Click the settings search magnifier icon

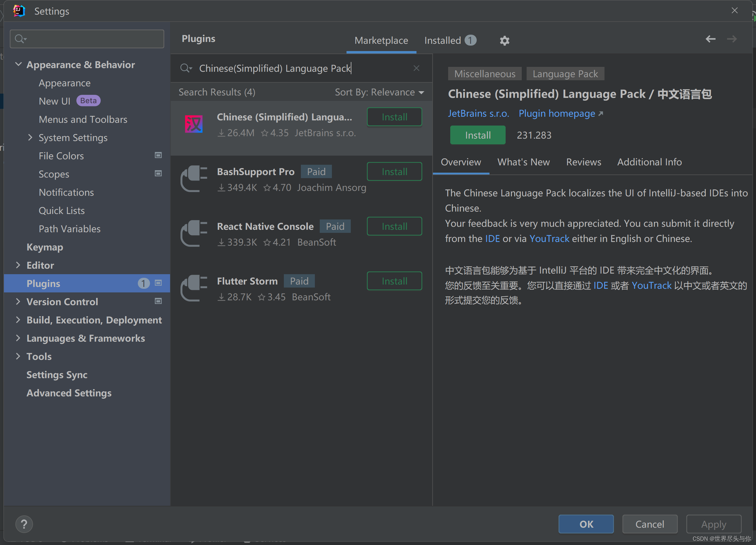(x=21, y=39)
